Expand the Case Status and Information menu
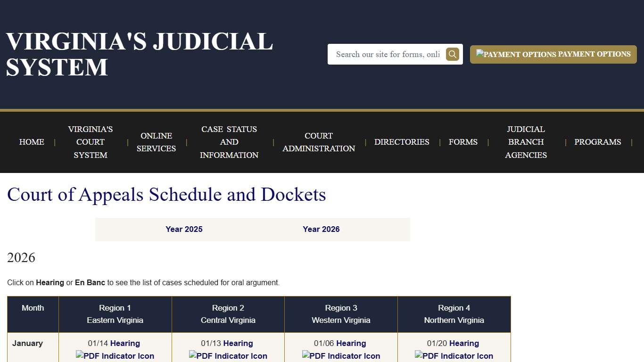Image resolution: width=644 pixels, height=362 pixels. tap(229, 142)
